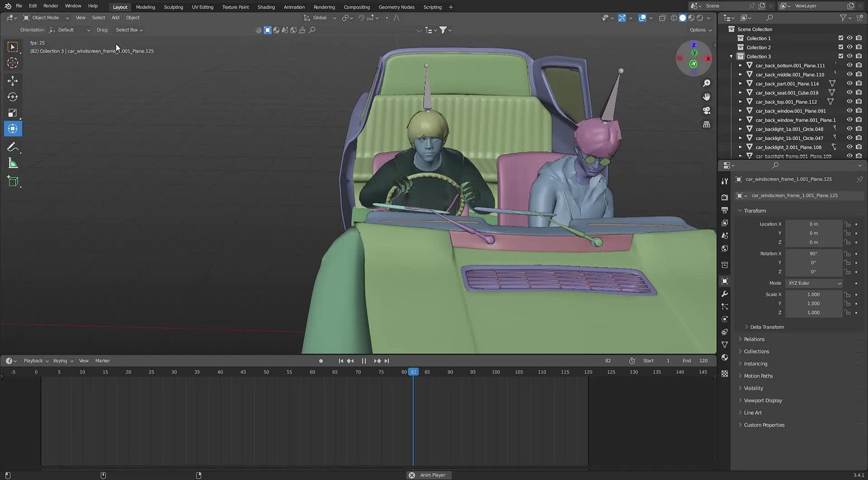Open the Physics properties tab
Viewport: 868px width, 480px height.
pos(724,319)
